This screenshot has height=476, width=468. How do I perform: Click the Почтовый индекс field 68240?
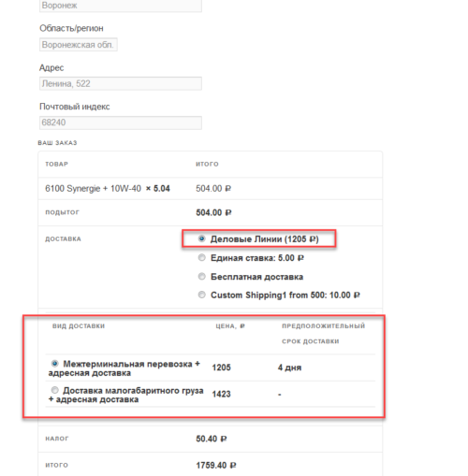click(x=121, y=123)
